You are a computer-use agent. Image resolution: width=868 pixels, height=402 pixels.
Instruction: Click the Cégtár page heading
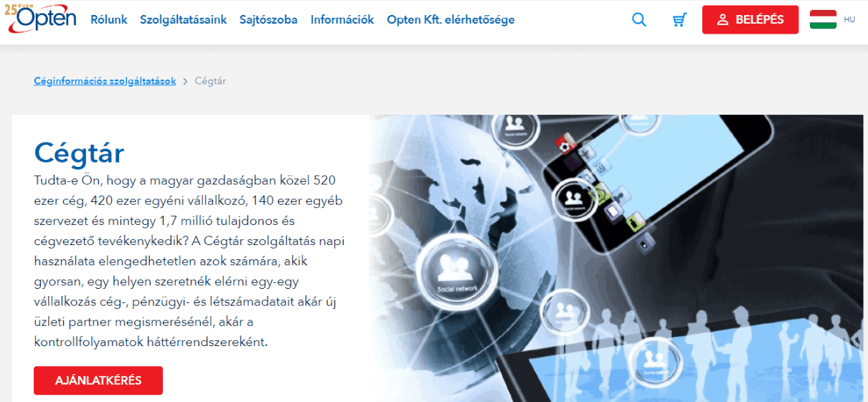(x=79, y=153)
